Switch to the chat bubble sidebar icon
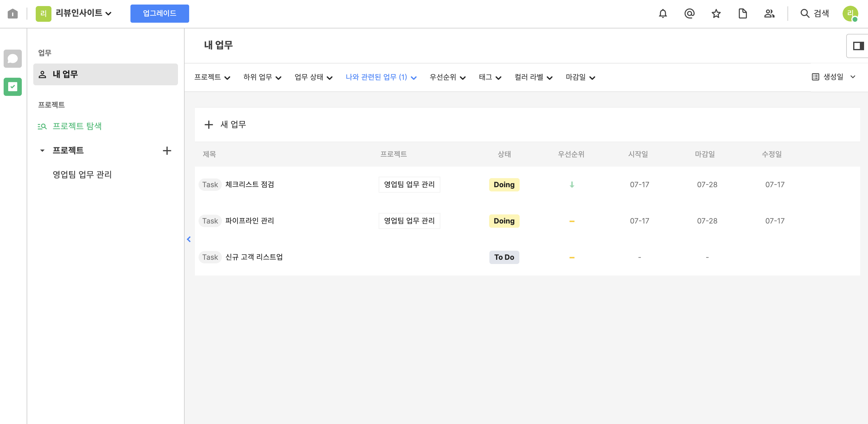Image resolution: width=868 pixels, height=424 pixels. [13, 59]
